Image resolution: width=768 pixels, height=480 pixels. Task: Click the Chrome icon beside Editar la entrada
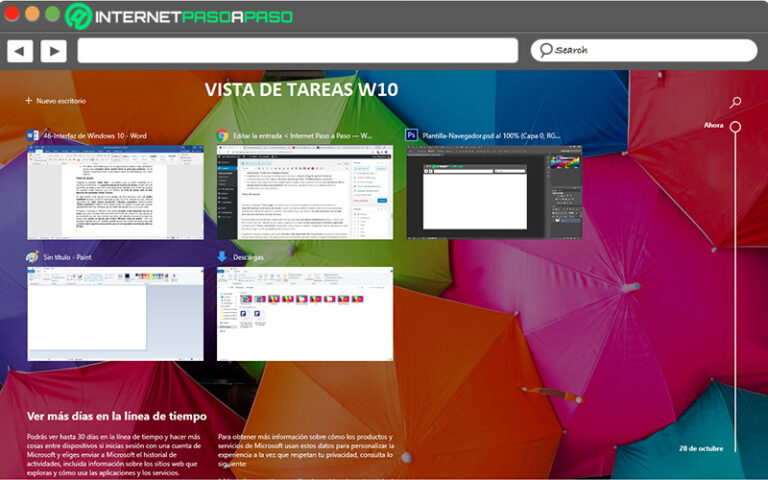point(222,134)
